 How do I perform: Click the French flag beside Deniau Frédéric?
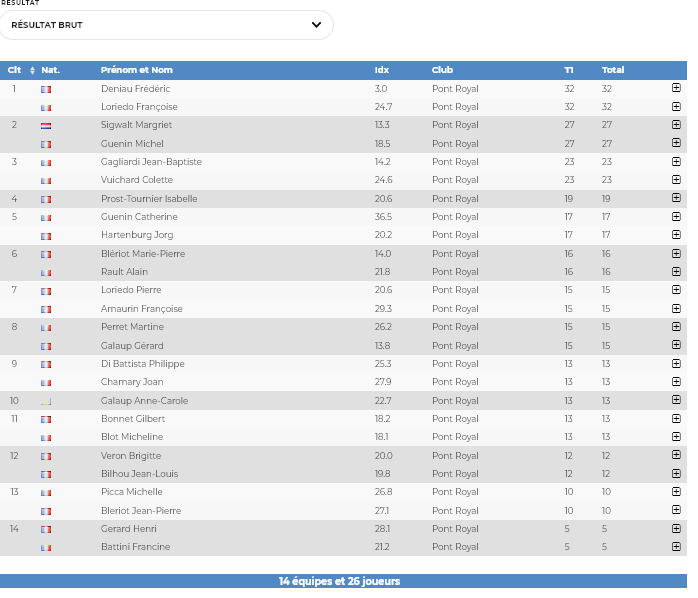click(x=46, y=89)
